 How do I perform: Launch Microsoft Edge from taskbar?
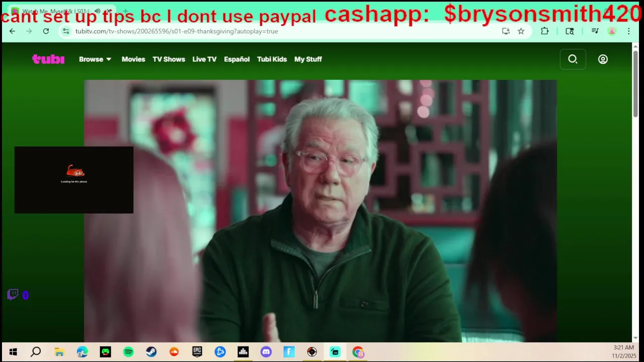pyautogui.click(x=82, y=352)
